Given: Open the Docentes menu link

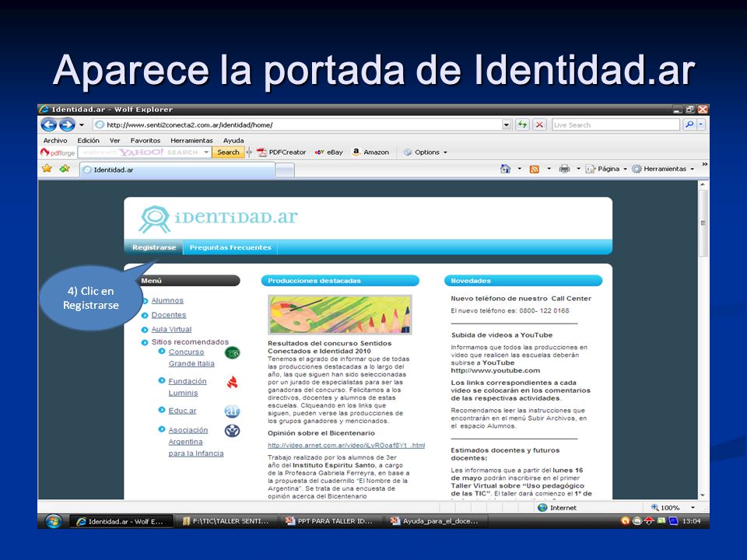Looking at the screenshot, I should tap(169, 315).
